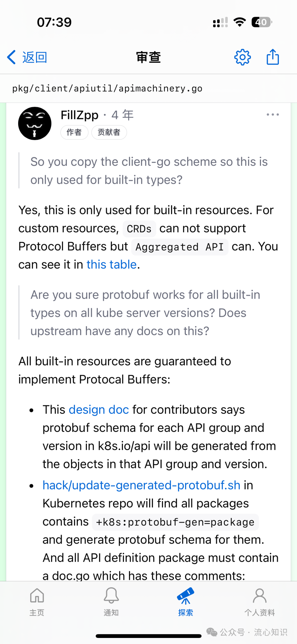Tap the Wi-Fi status icon
Screen dimensions: 297x644
[x=240, y=22]
